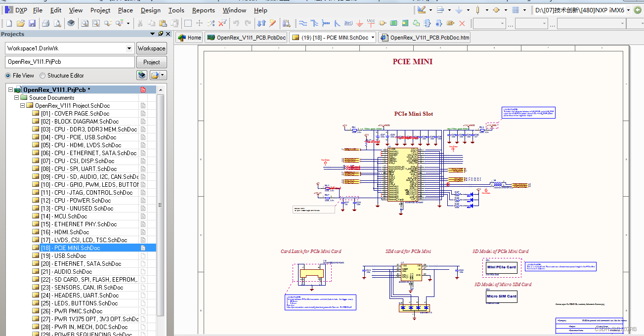This screenshot has height=336, width=644.
Task: Open Print Preview from the toolbar
Action: [x=57, y=22]
